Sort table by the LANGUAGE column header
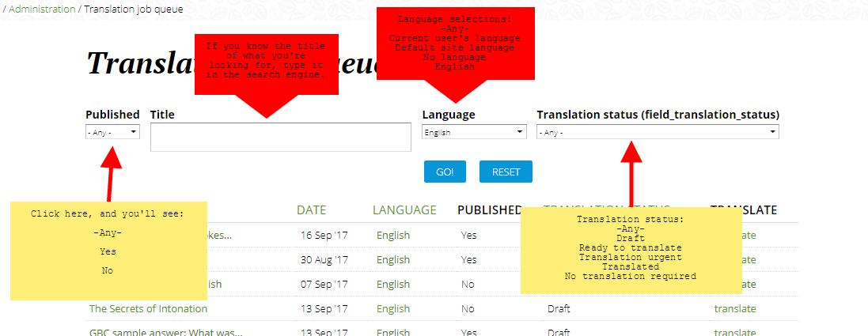Viewport: 868px width, 336px height. [404, 210]
